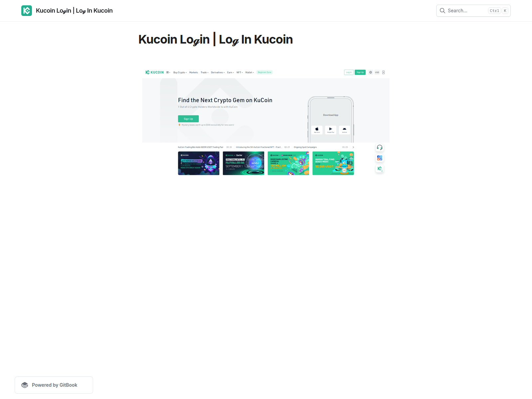This screenshot has height=399, width=532.
Task: Click the Ctrl key hint in the search box
Action: point(494,11)
